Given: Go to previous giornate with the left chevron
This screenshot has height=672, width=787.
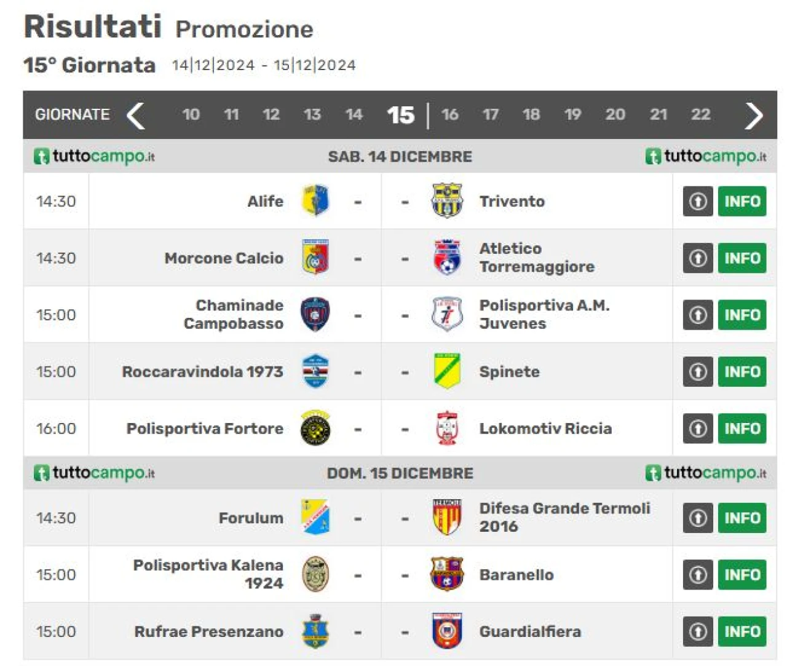Looking at the screenshot, I should (136, 115).
